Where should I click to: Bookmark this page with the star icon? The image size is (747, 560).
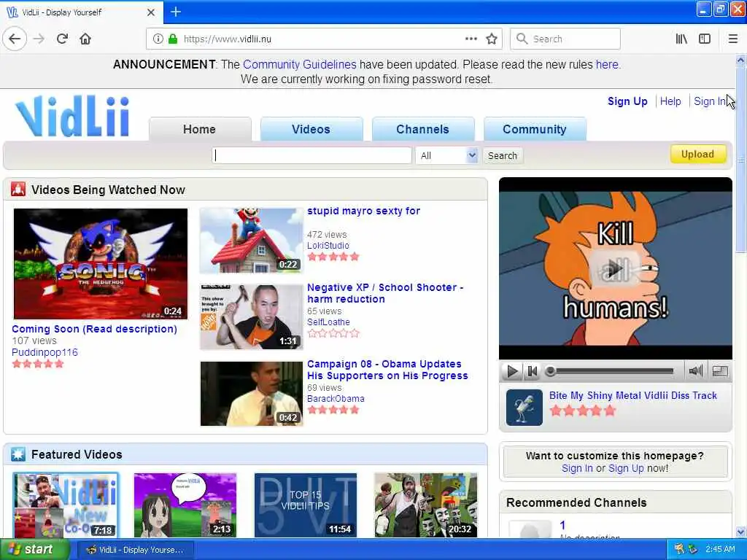(492, 39)
